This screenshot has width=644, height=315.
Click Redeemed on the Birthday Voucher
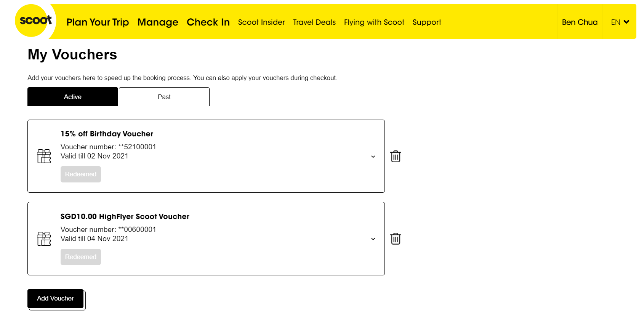tap(81, 174)
